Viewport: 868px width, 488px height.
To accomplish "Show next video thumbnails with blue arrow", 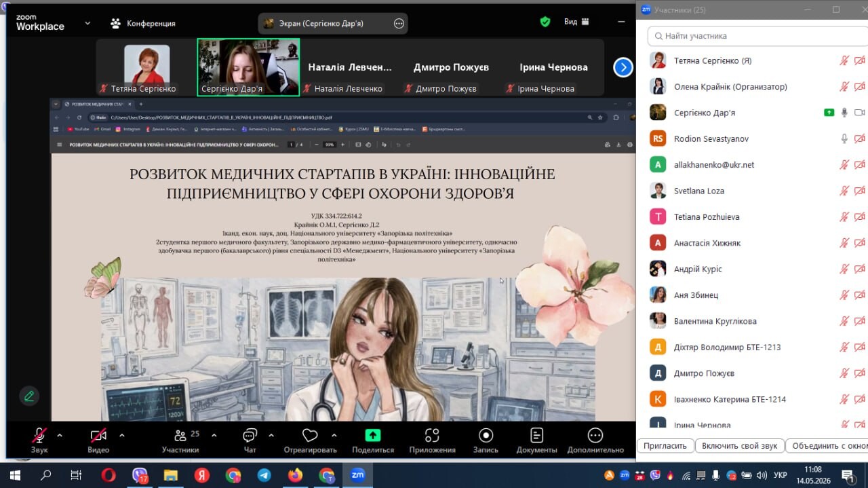I will (x=623, y=67).
